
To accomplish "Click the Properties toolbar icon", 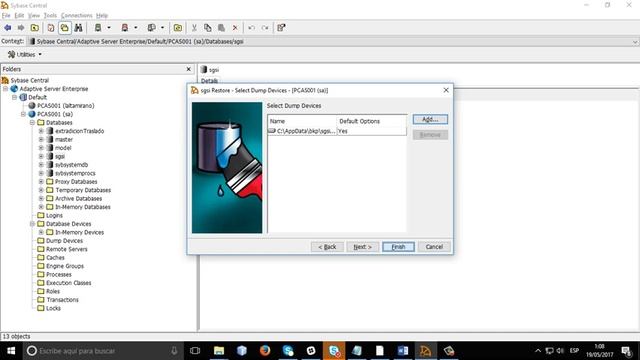I will (x=281, y=28).
